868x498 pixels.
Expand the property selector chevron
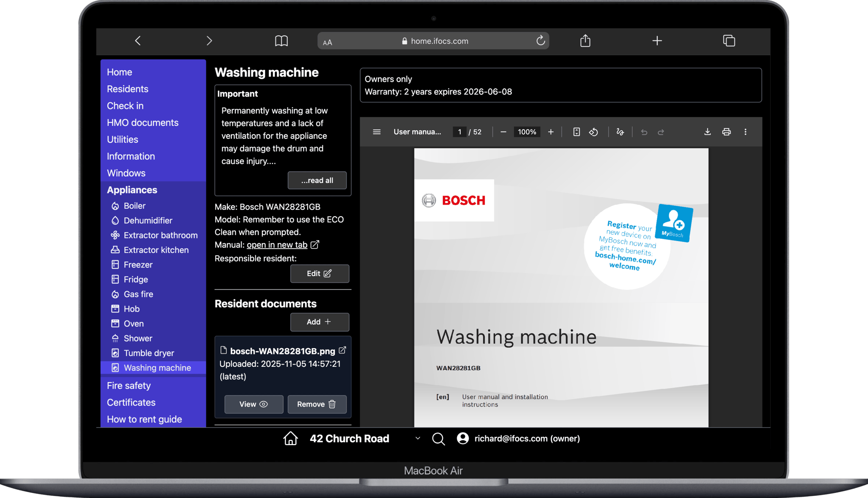[x=417, y=438]
